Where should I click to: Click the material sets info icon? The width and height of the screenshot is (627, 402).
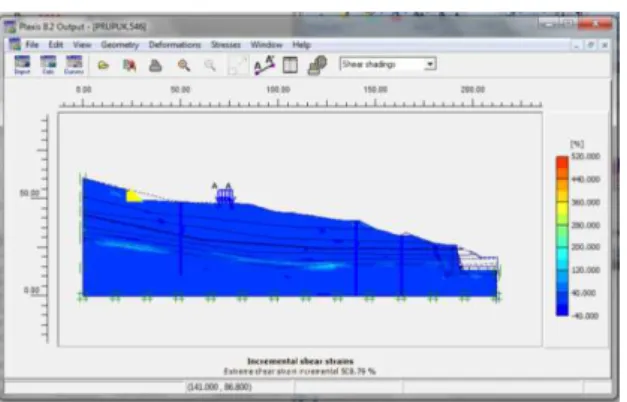tap(317, 65)
